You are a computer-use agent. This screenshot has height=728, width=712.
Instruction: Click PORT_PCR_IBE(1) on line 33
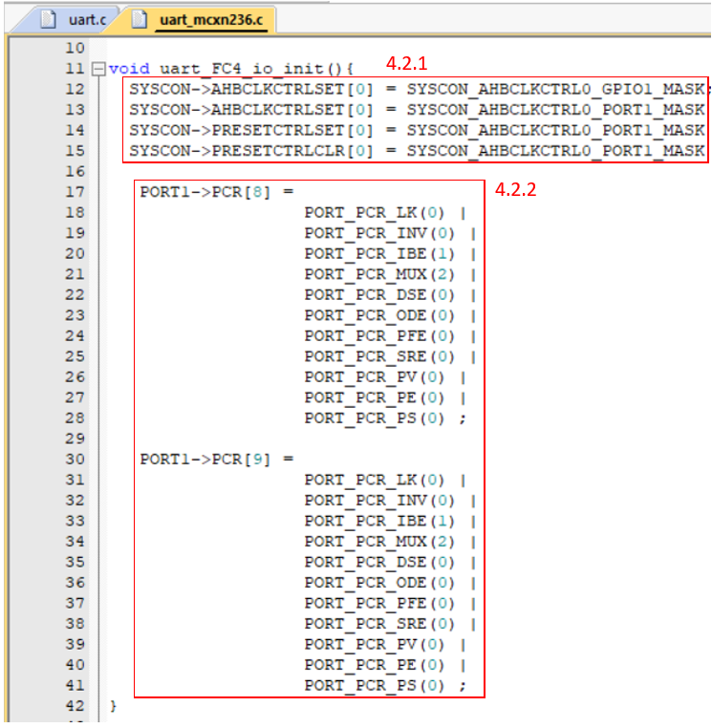pyautogui.click(x=379, y=521)
